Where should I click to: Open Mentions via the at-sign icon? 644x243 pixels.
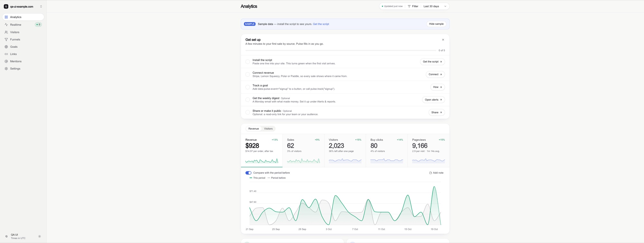(6, 61)
